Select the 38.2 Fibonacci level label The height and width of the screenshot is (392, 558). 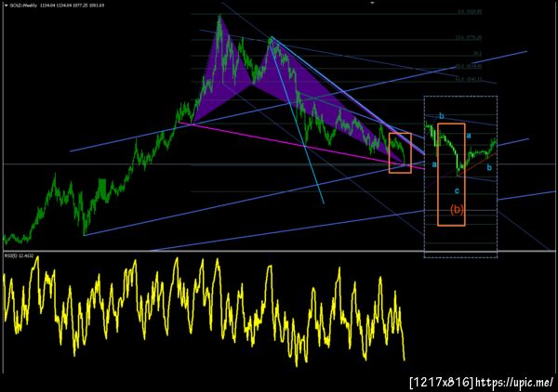click(477, 54)
